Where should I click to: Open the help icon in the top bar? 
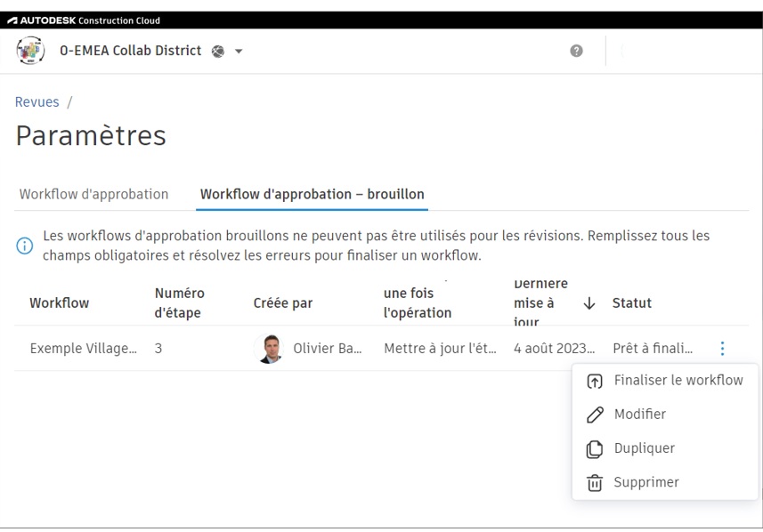(576, 51)
